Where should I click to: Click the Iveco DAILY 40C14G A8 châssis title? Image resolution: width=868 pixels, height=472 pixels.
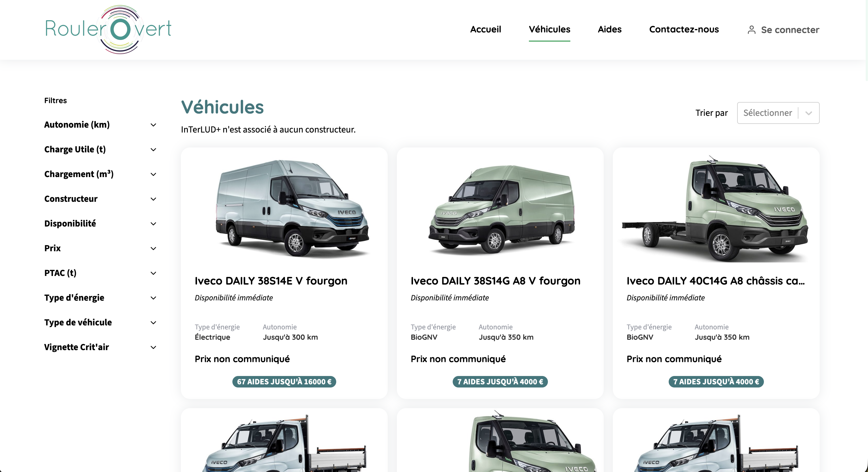coord(715,281)
